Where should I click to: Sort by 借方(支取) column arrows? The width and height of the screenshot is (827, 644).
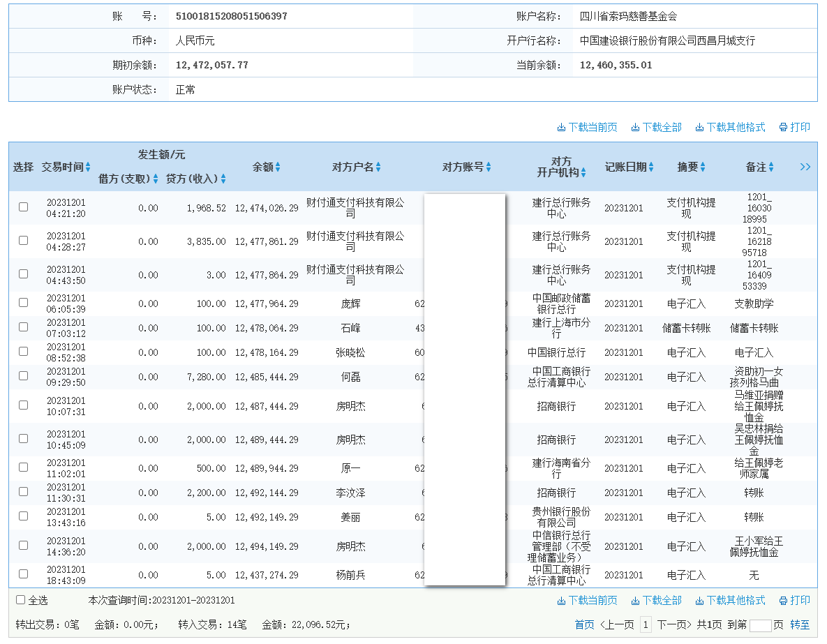coord(156,179)
